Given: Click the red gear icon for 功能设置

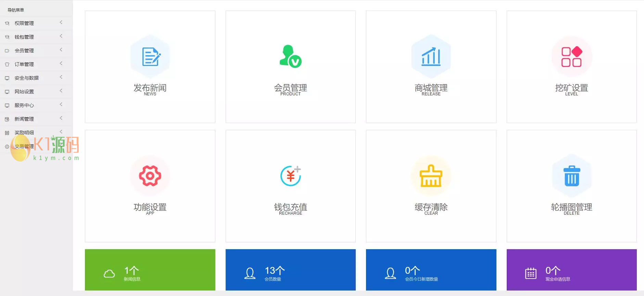Looking at the screenshot, I should 150,176.
